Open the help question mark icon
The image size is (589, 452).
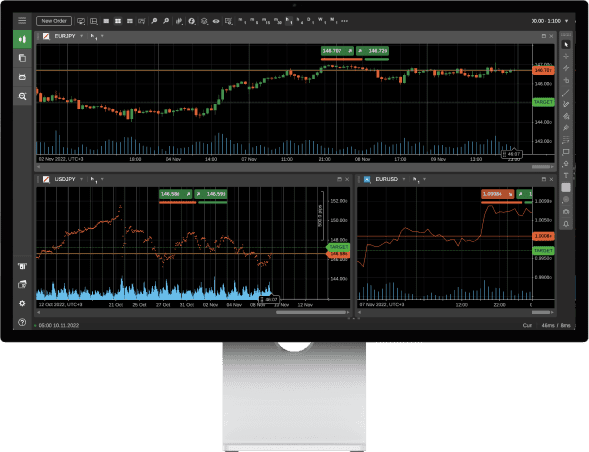[x=22, y=322]
